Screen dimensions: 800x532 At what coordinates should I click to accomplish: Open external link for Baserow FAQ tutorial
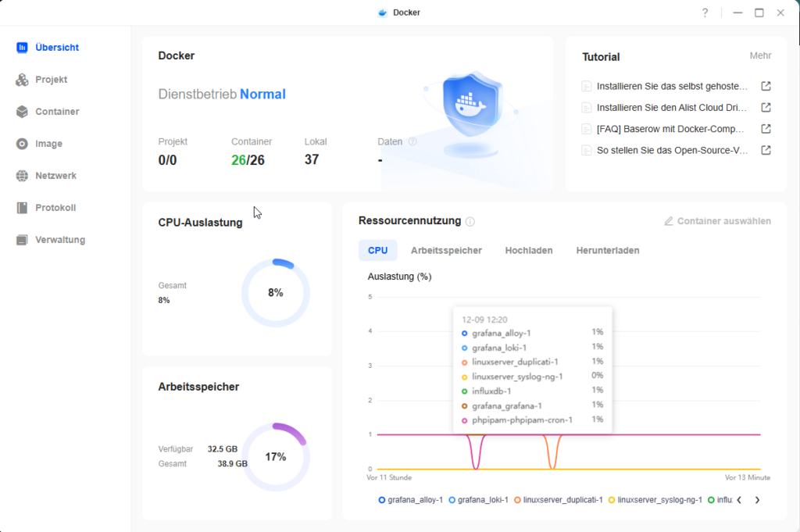click(766, 129)
